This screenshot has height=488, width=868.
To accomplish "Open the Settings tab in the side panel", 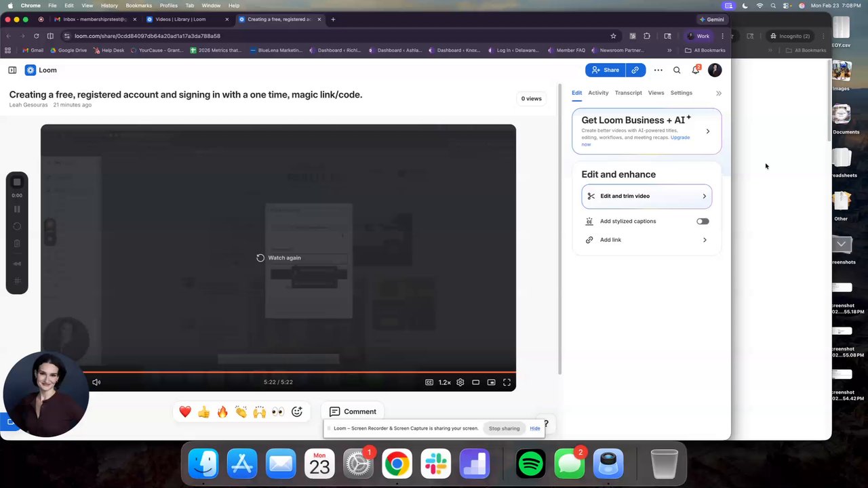I will [x=682, y=93].
